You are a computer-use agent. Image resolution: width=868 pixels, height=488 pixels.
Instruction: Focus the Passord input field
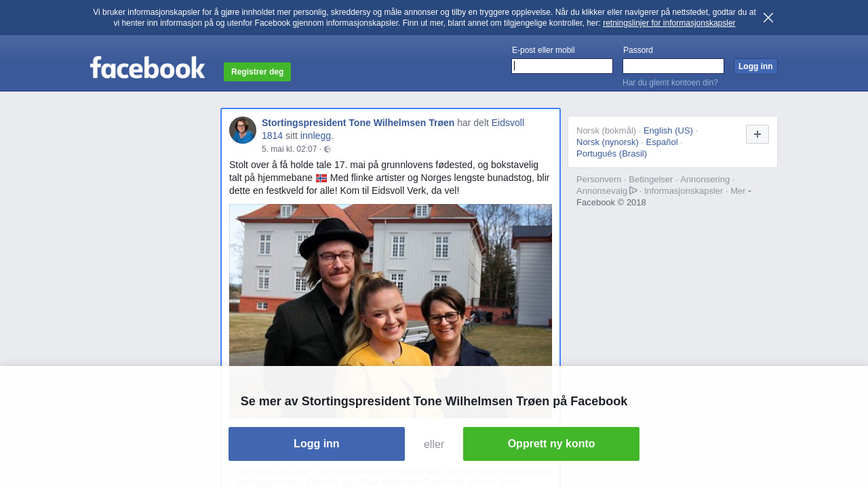[673, 66]
